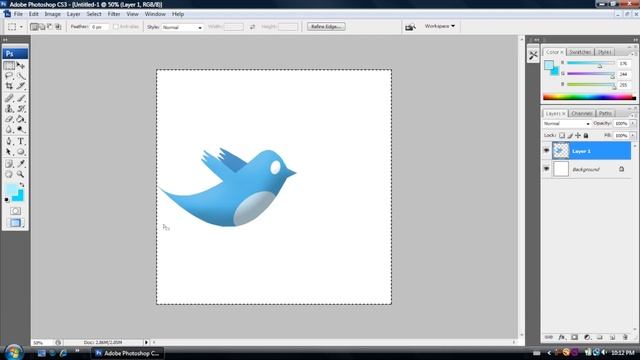Pick a color from the spectrum ramp
The image size is (640, 360).
[589, 97]
